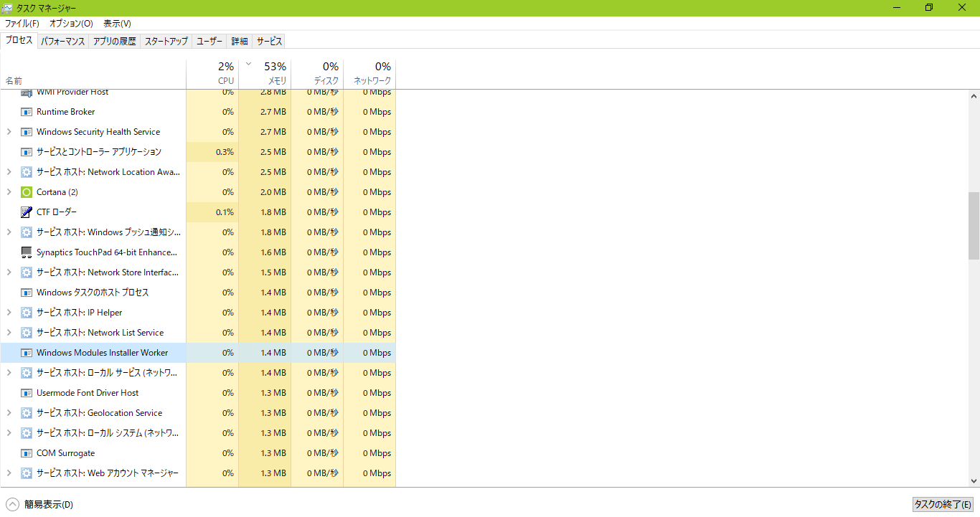Expand the Web アカウント マネージャー service host

coord(9,473)
